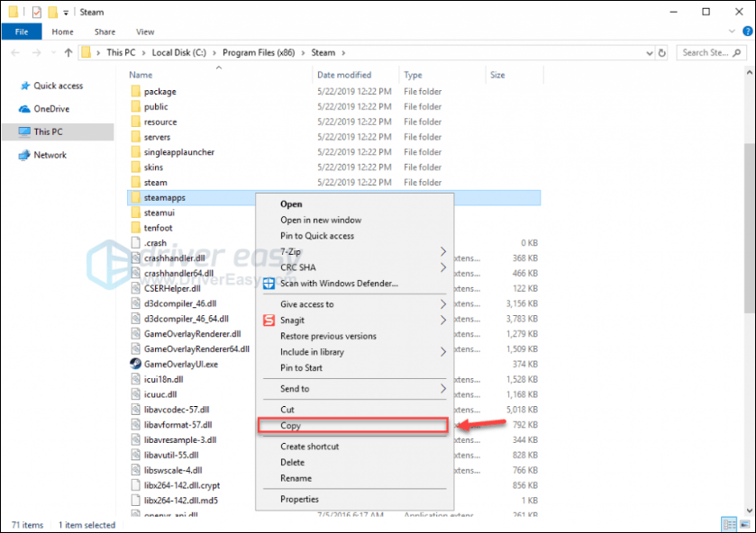Click the OneDrive cloud icon in sidebar
Viewport: 756px width, 533px height.
24,109
